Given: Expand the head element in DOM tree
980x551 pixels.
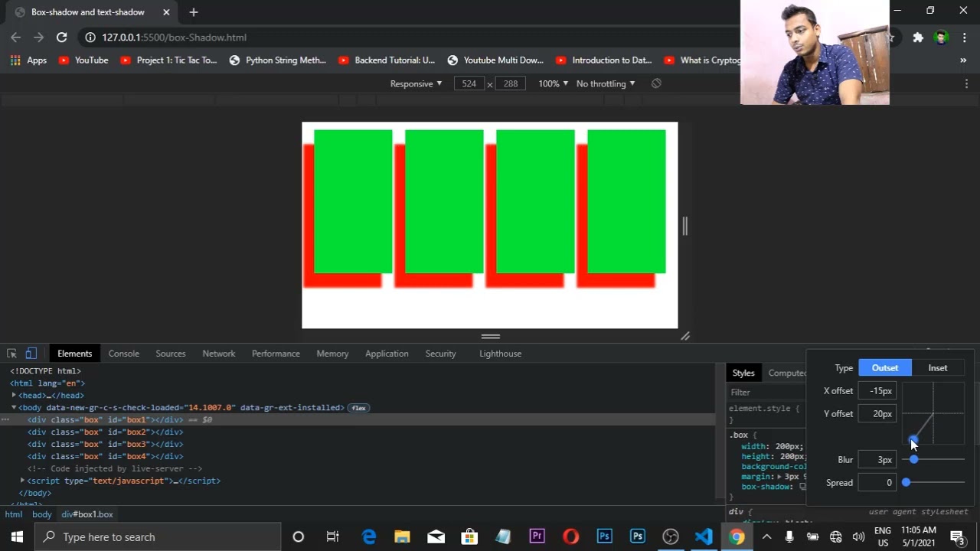Looking at the screenshot, I should click(x=14, y=396).
